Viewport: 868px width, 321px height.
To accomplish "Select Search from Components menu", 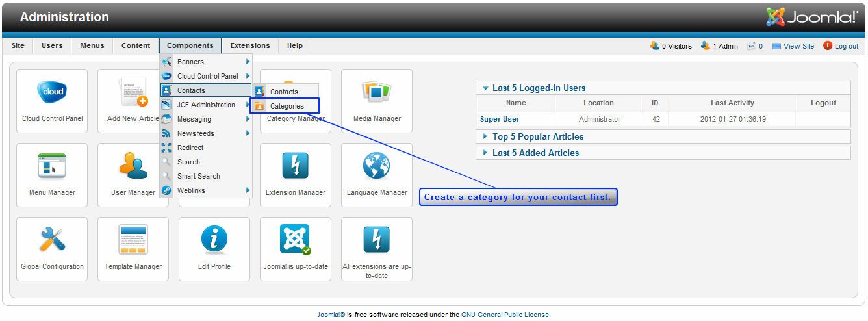I will click(x=205, y=162).
